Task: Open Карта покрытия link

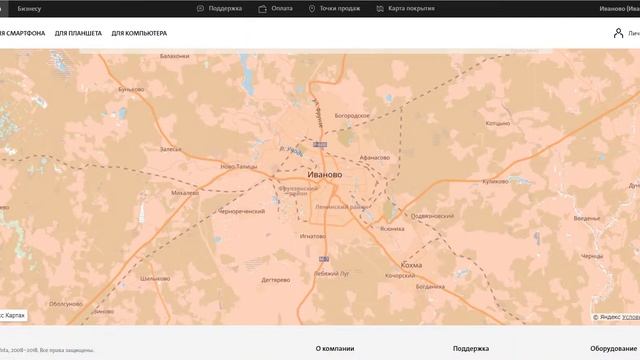Action: point(411,9)
